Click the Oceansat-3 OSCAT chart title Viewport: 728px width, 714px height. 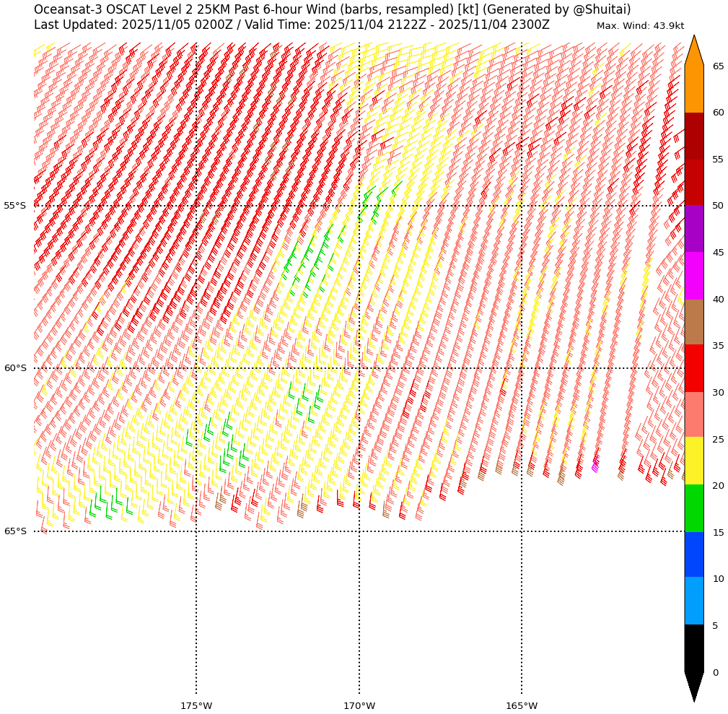(332, 10)
